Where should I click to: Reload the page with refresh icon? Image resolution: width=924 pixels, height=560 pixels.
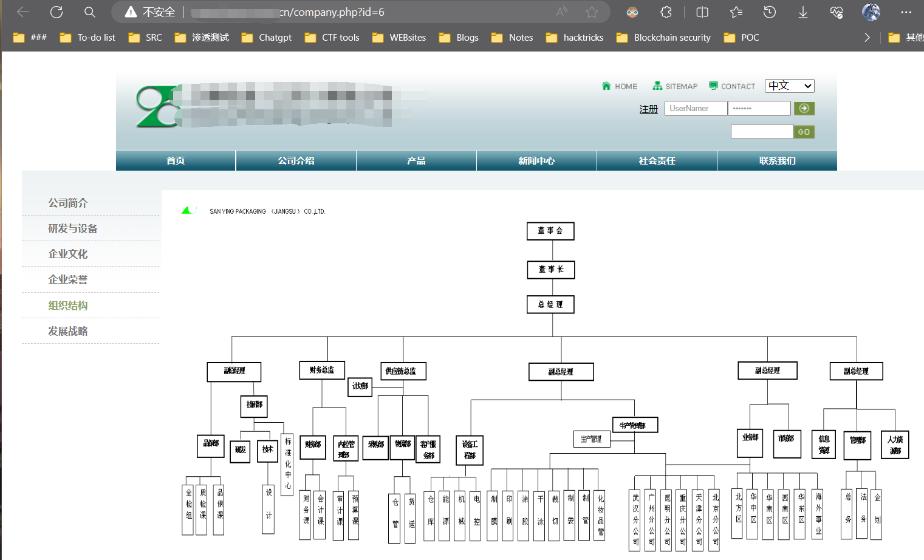[56, 12]
